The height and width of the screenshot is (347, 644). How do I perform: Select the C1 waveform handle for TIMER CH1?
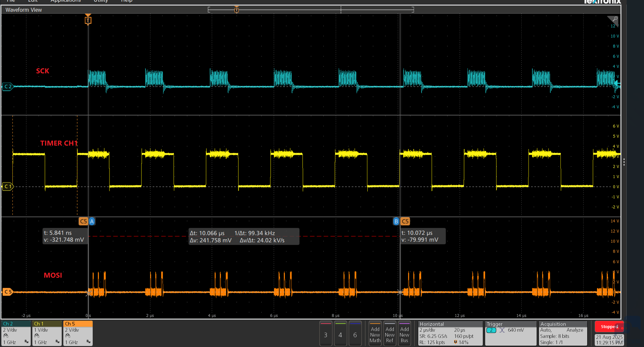point(8,186)
